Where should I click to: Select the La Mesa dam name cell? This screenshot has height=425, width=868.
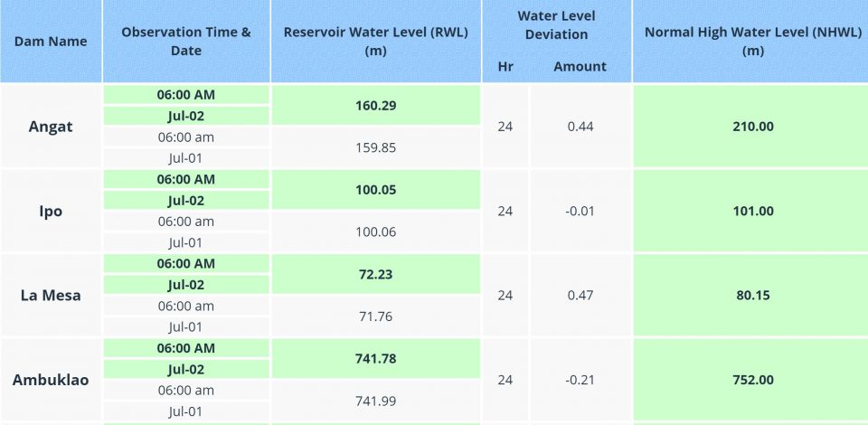click(51, 295)
